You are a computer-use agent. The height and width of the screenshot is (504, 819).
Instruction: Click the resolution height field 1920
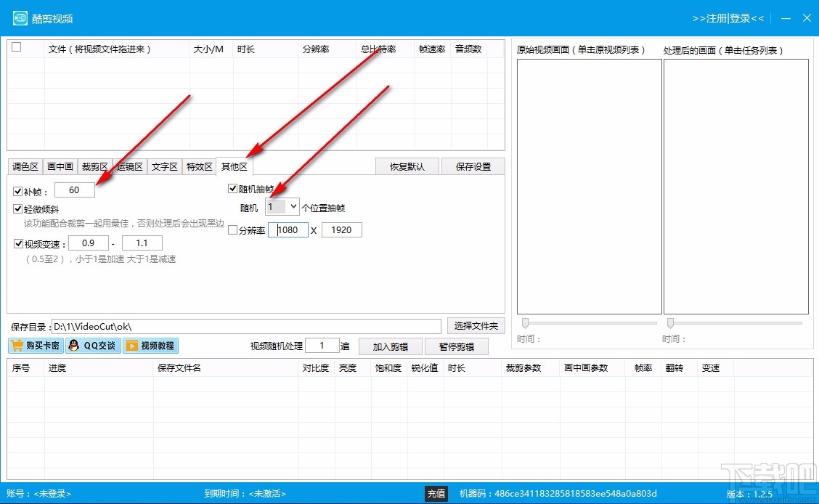click(341, 229)
